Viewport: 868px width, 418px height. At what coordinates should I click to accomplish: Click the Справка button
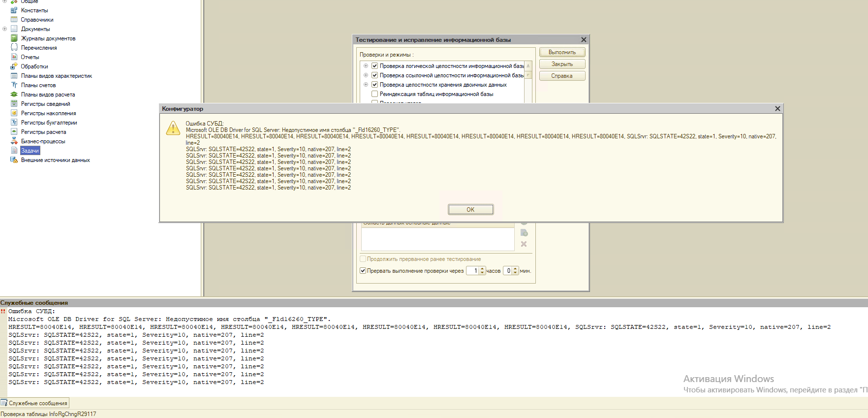pyautogui.click(x=561, y=76)
